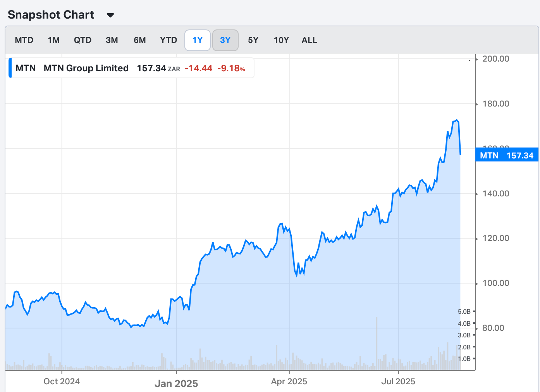Image resolution: width=540 pixels, height=392 pixels.
Task: Click the Jul 2025 date label
Action: click(x=398, y=382)
